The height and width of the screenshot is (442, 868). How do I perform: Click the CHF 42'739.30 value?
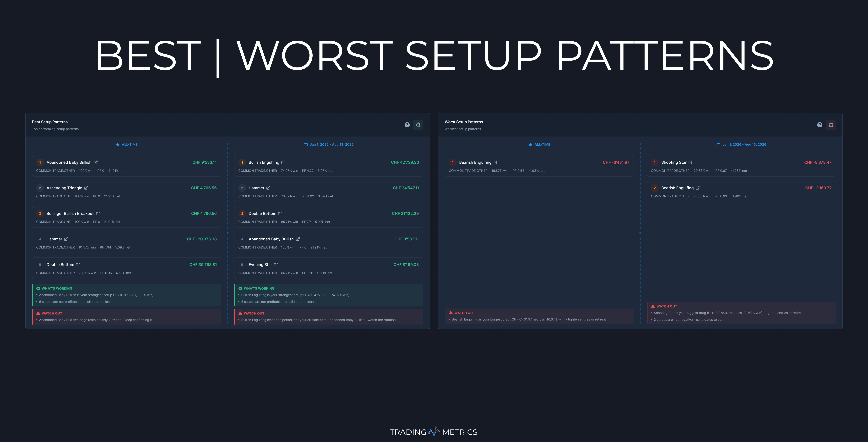click(x=405, y=162)
